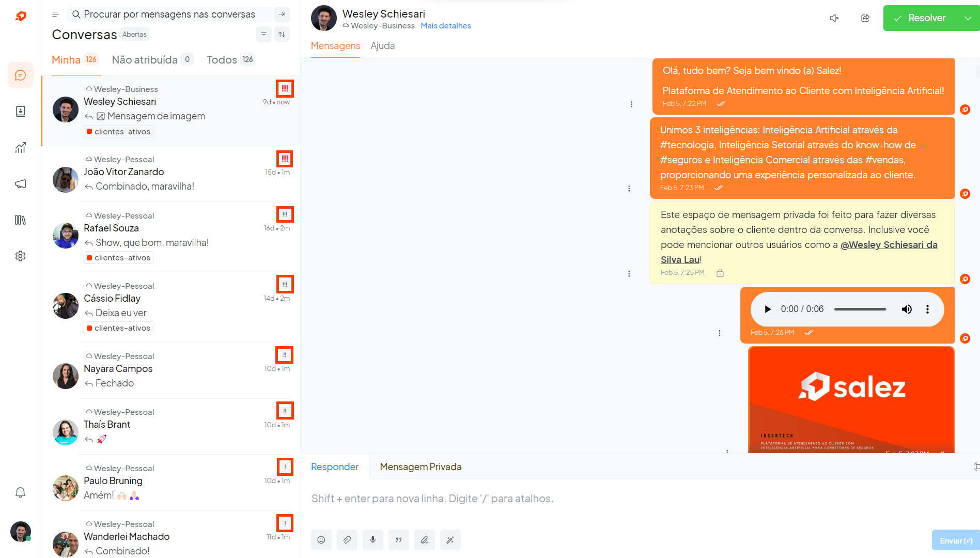This screenshot has width=980, height=558.
Task: Open options for the audio message
Action: point(719,333)
